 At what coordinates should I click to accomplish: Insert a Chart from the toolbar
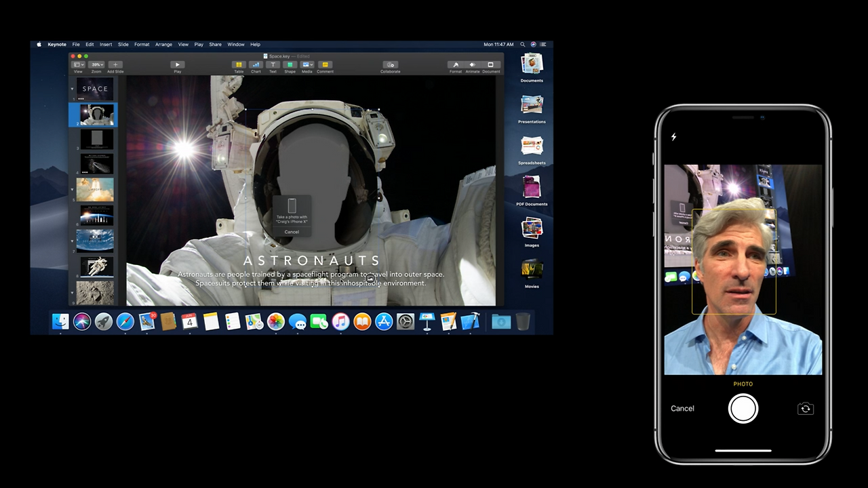click(256, 64)
